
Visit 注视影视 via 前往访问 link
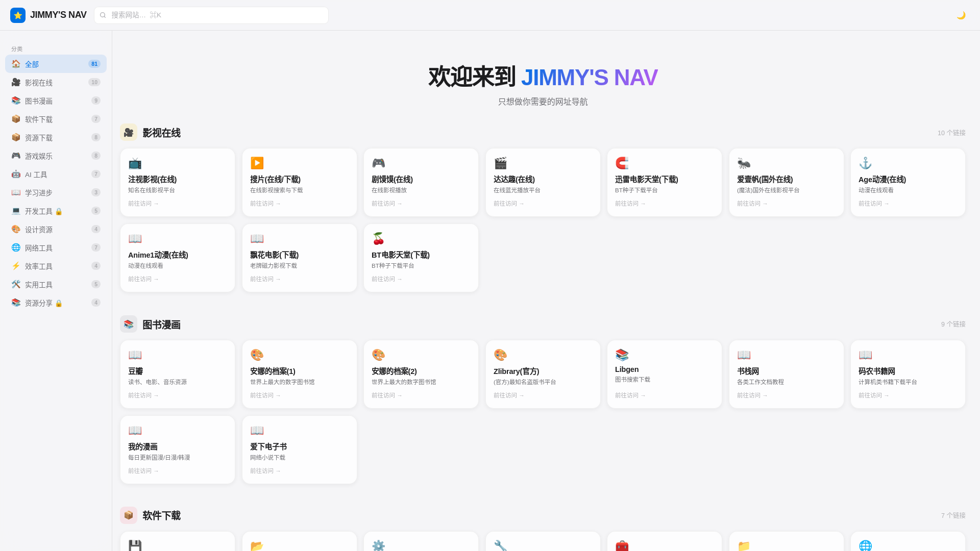pyautogui.click(x=143, y=204)
